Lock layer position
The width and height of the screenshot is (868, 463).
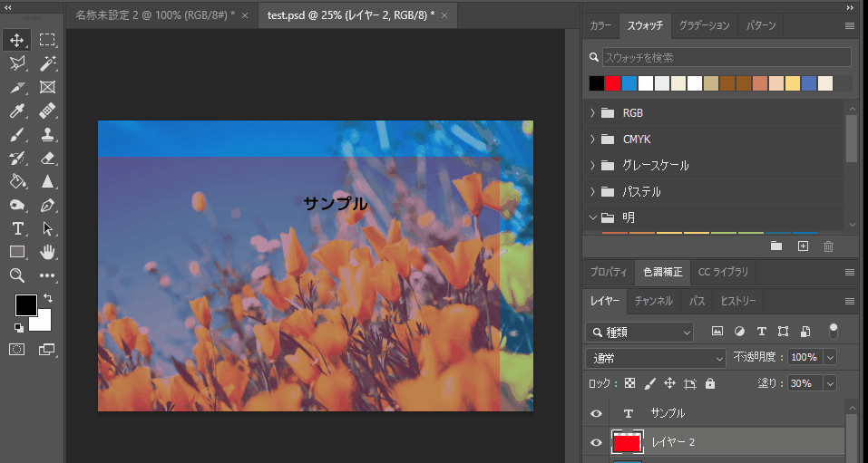click(670, 382)
